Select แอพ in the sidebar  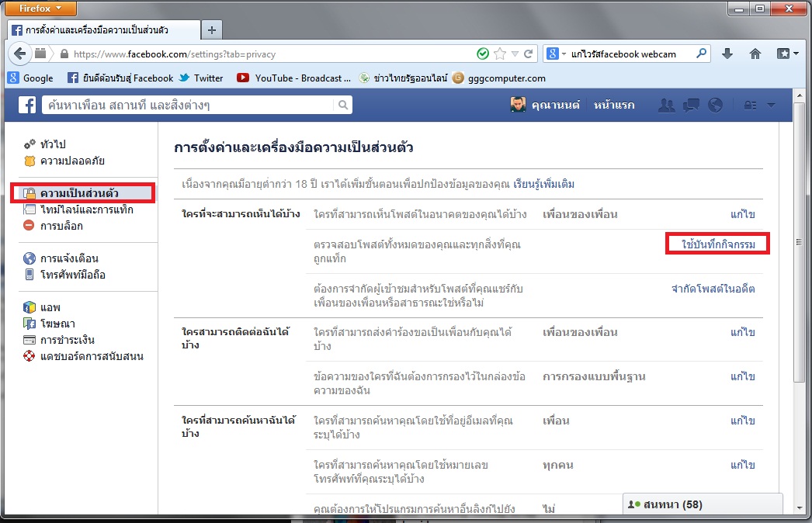41,307
